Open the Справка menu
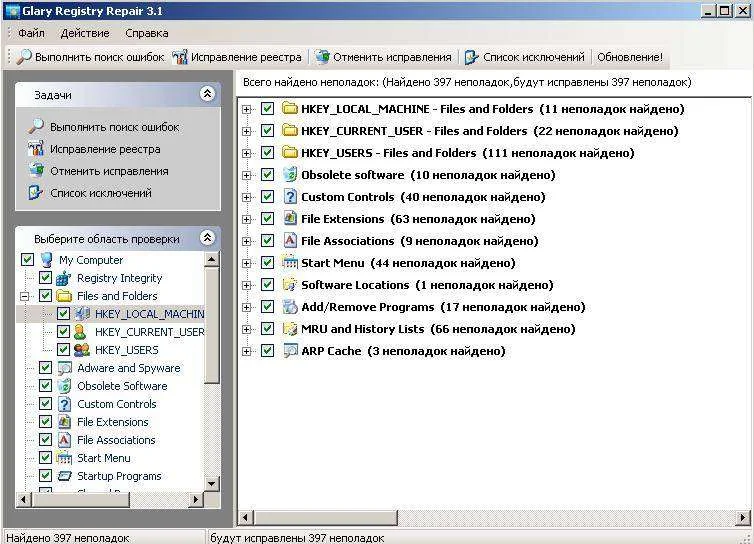The image size is (754, 544). point(147,33)
